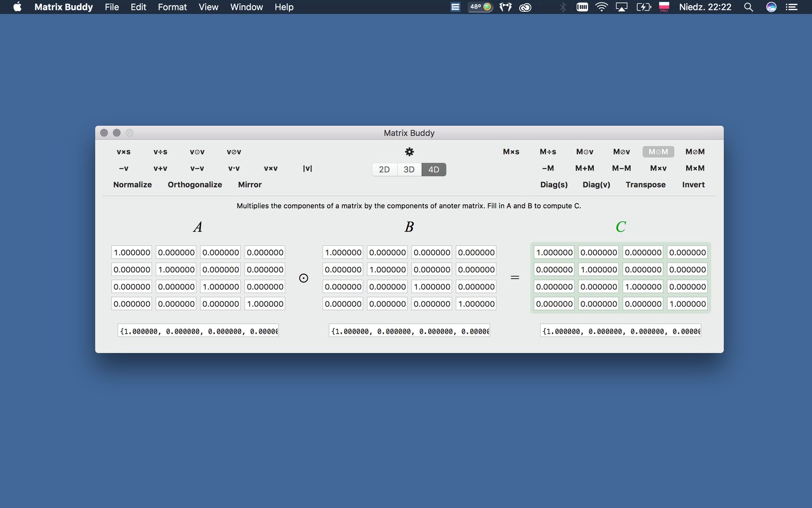The image size is (812, 508).
Task: Select the 4D mode segment
Action: [434, 169]
